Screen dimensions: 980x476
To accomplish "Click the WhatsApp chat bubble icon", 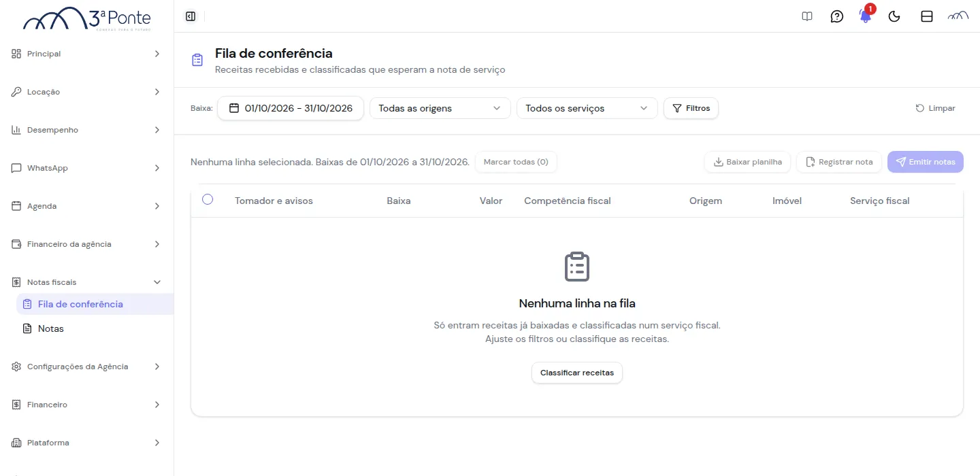I will point(16,168).
